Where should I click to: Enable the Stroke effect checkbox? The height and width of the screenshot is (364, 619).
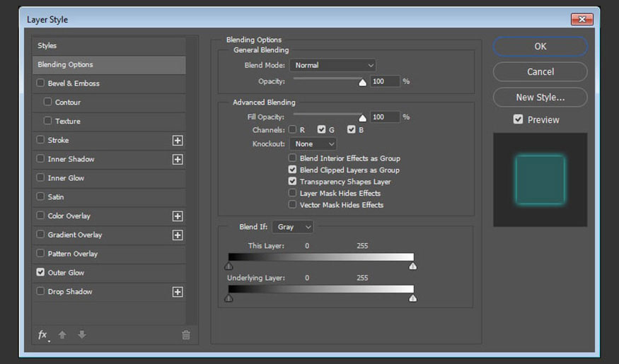(40, 140)
